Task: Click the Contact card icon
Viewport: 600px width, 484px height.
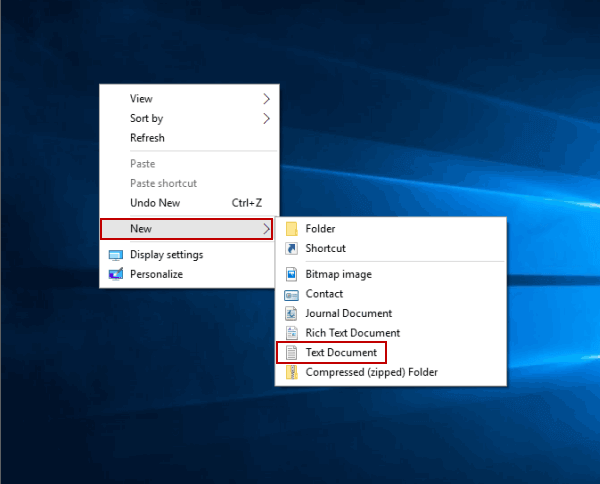Action: (x=292, y=295)
